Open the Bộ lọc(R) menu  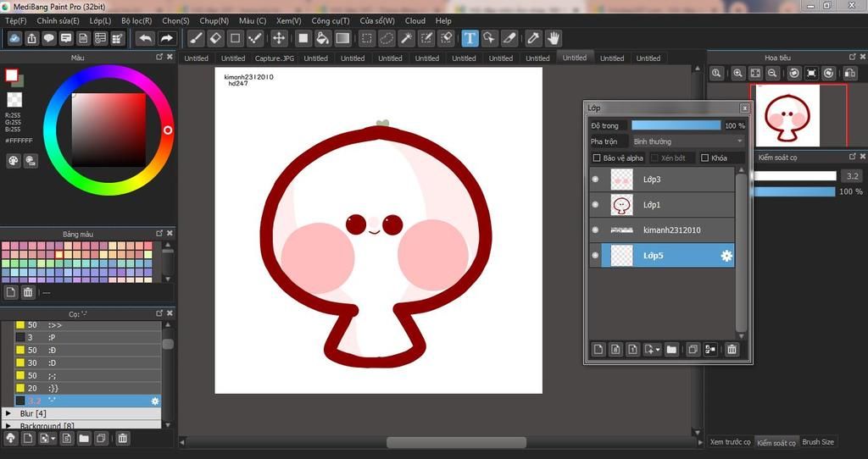point(136,20)
